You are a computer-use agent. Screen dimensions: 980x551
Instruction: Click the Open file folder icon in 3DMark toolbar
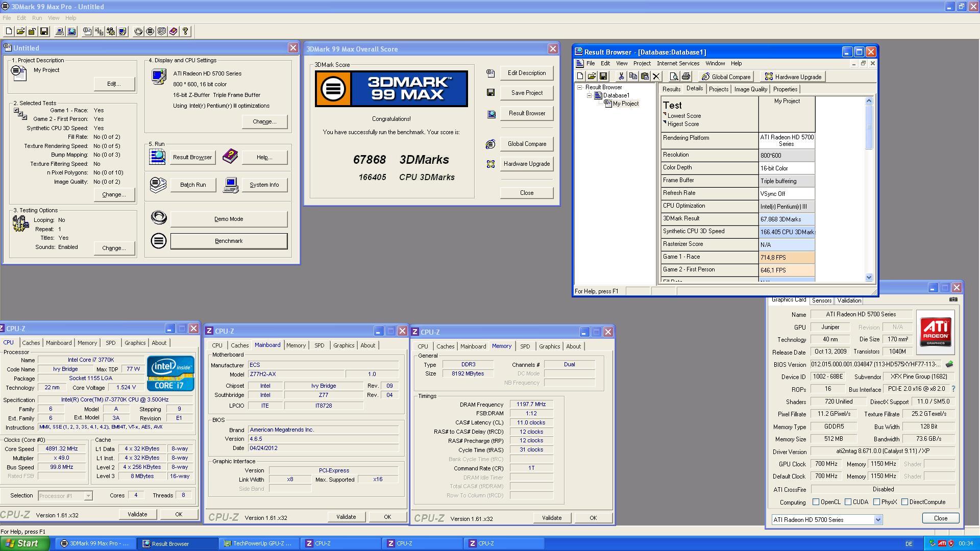click(x=20, y=31)
